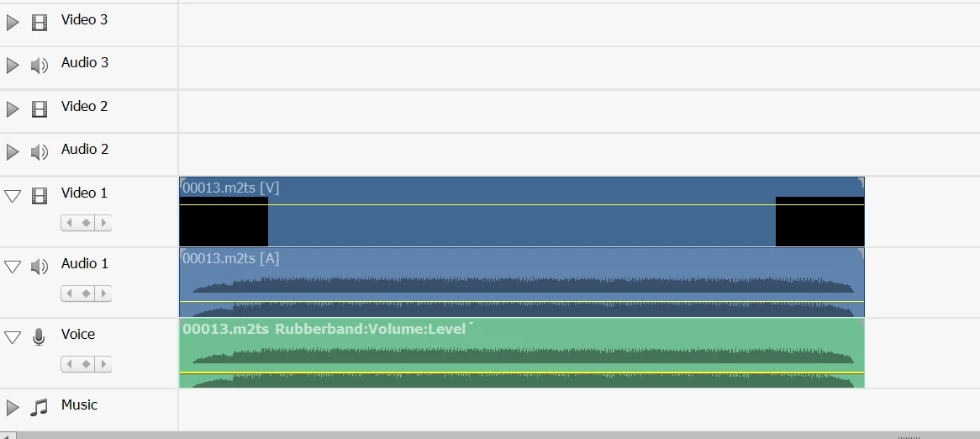Go to next keyframe on Video 1
Screen dimensions: 980x439
[x=103, y=223]
